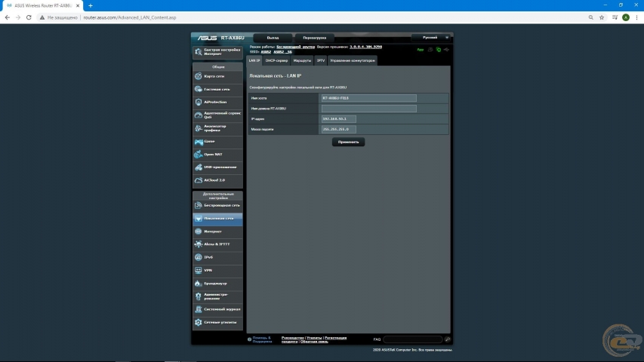Open the VPN monitor icon
The height and width of the screenshot is (362, 644).
[199, 270]
